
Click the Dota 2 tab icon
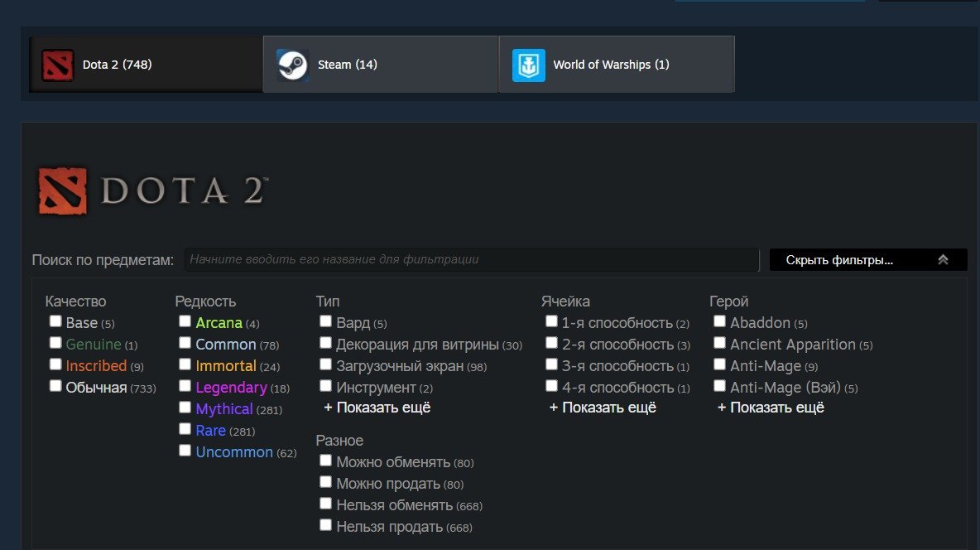pos(57,65)
